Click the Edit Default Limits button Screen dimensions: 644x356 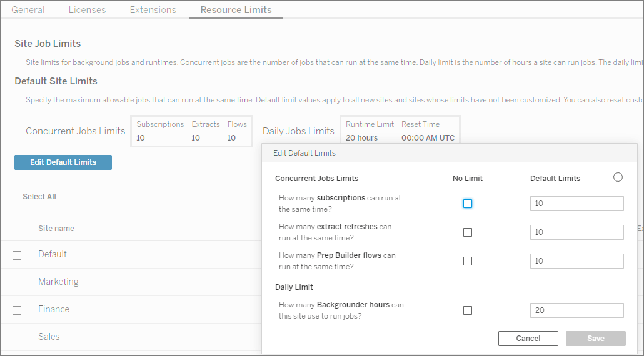[63, 162]
